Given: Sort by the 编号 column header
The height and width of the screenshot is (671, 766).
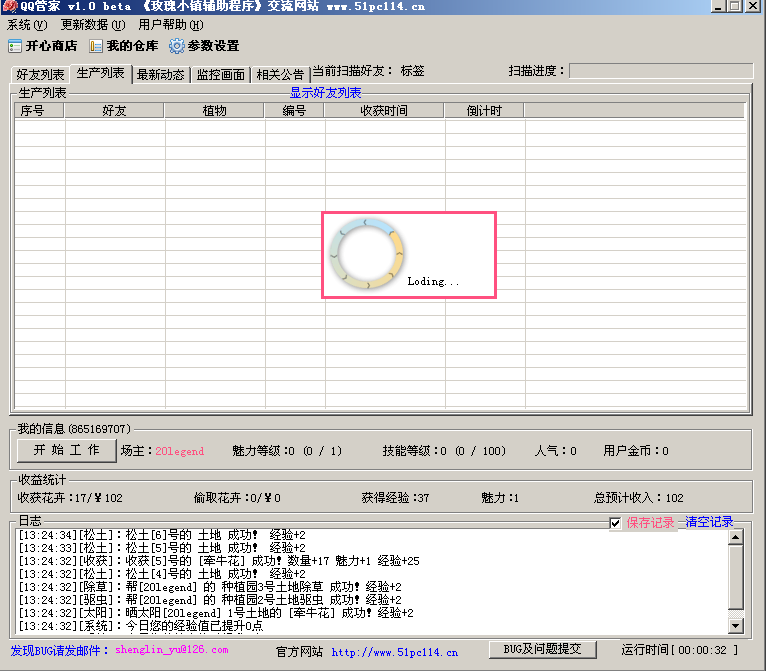Looking at the screenshot, I should [x=294, y=111].
